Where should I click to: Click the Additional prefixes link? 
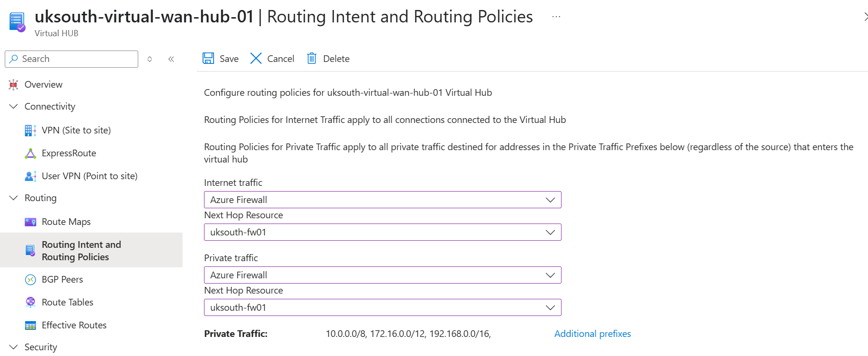[592, 334]
